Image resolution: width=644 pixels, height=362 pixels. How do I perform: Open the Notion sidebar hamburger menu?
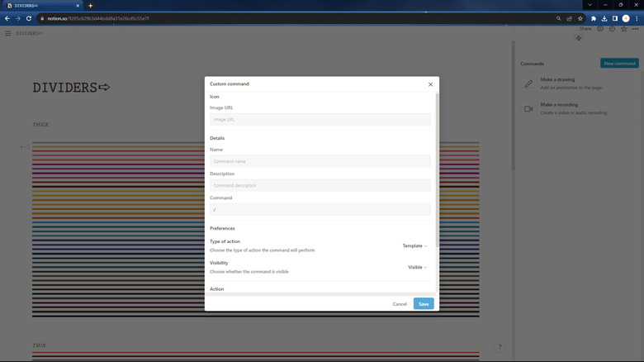8,34
